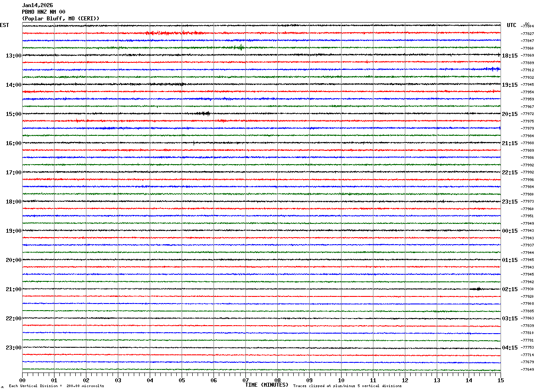Image resolution: width=536 pixels, height=392 pixels.
Task: Click minute tick label 11 on time axis
Action: tap(373, 380)
